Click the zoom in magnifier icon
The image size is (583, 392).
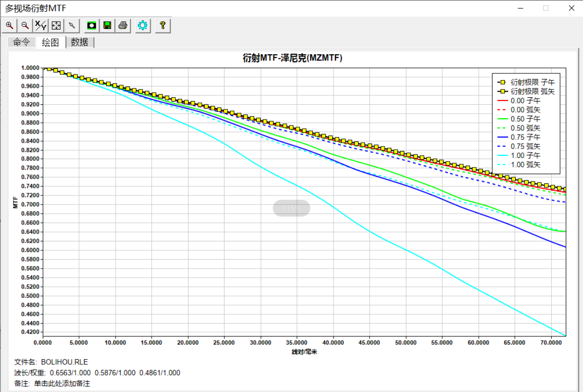coord(9,25)
